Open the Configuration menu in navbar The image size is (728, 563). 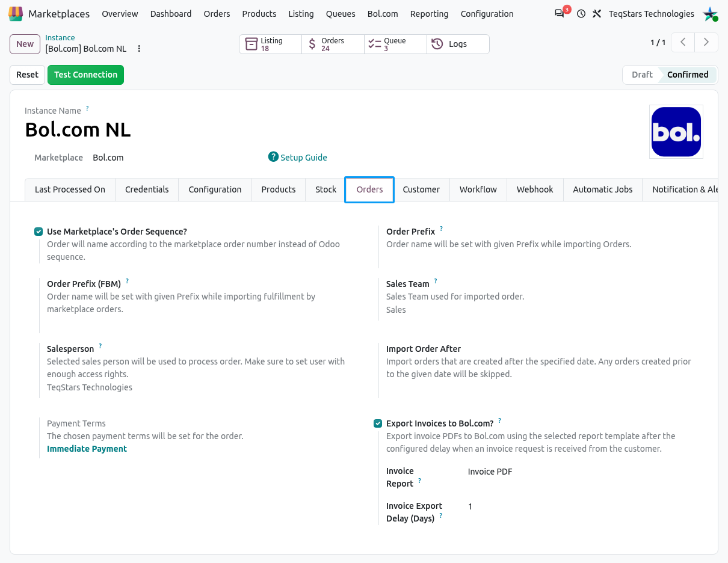pos(487,13)
